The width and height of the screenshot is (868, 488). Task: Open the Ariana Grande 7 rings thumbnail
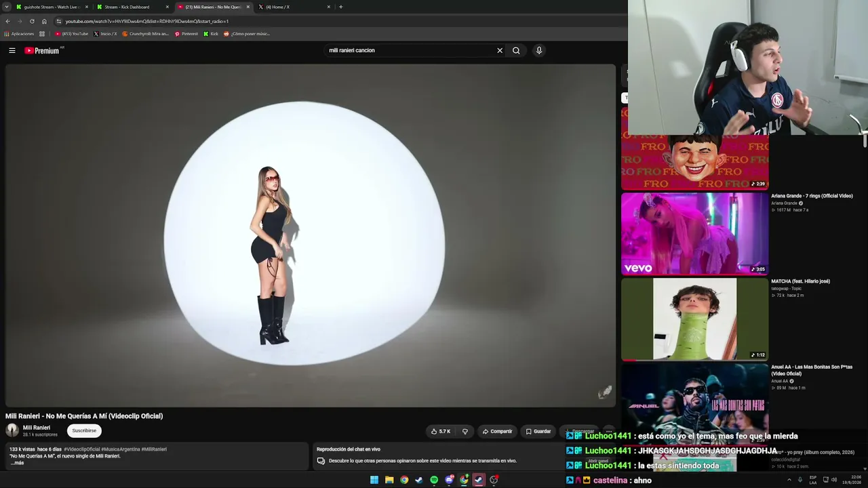695,234
